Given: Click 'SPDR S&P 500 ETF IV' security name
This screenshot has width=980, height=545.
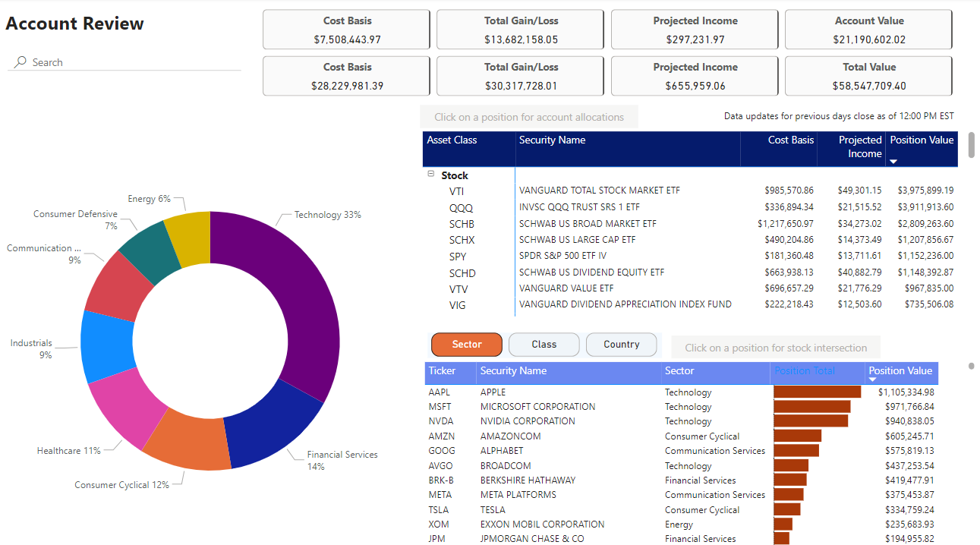Looking at the screenshot, I should 562,257.
